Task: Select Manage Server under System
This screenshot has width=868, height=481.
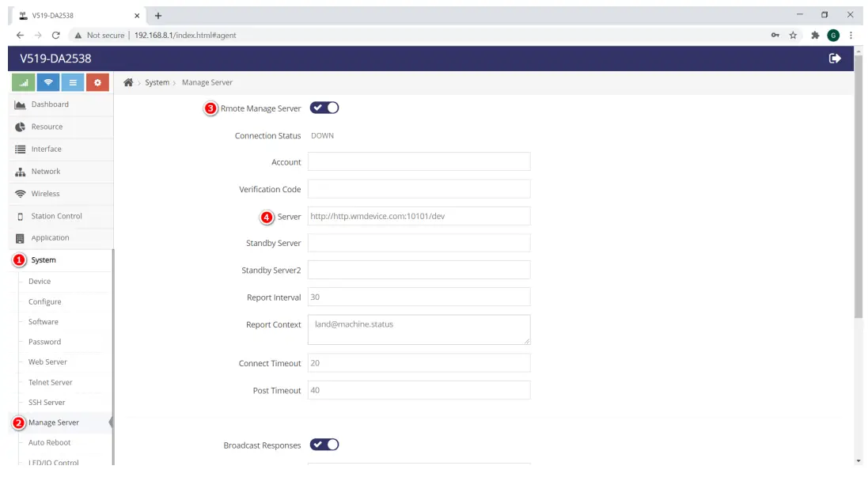Action: pos(54,422)
